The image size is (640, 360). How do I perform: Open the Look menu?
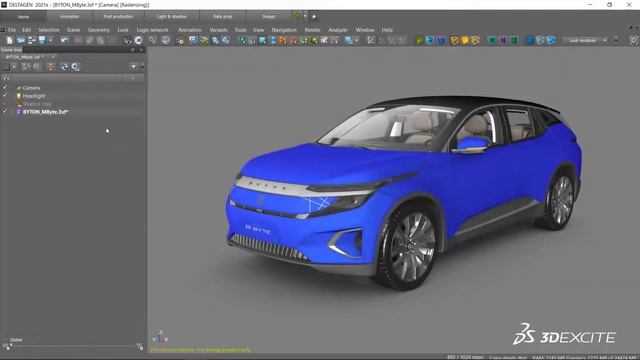pyautogui.click(x=123, y=30)
